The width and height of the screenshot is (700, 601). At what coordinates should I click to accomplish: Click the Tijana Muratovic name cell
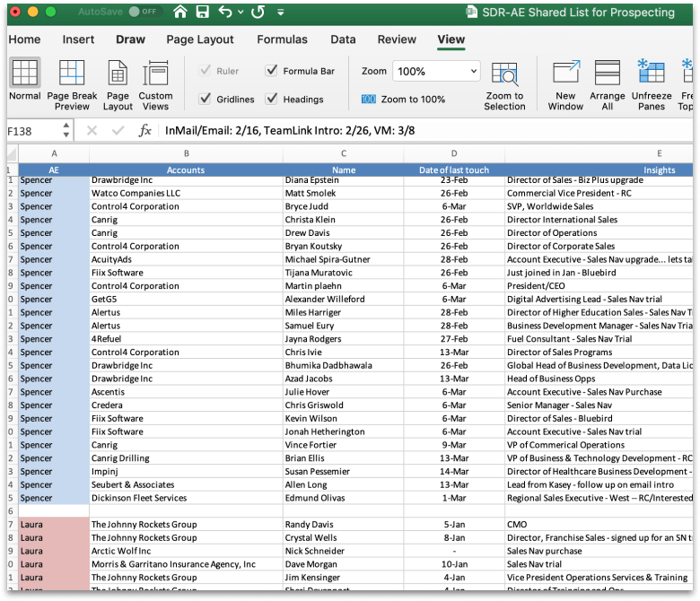(344, 273)
